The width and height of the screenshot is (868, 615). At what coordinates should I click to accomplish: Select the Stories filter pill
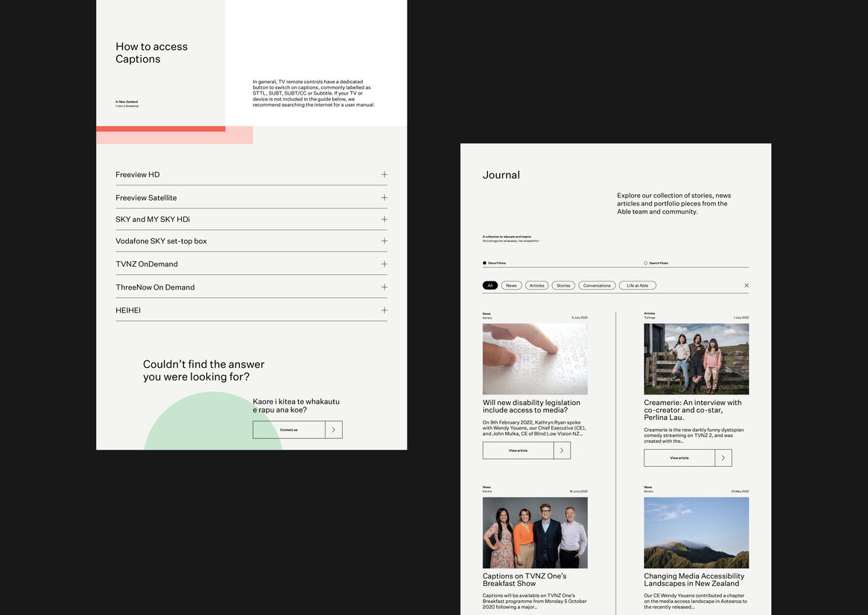[x=563, y=285]
